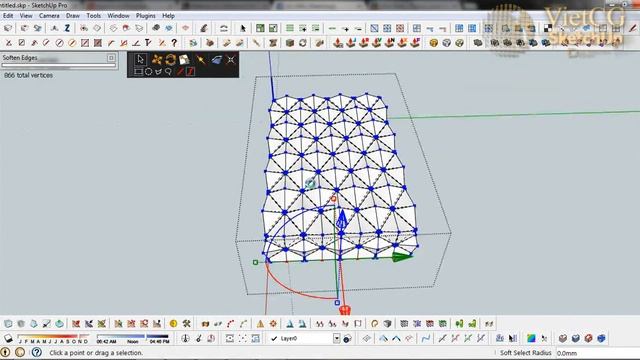Toggle the red slash option in Vertex toolbar
This screenshot has width=640, height=360.
coord(180,71)
